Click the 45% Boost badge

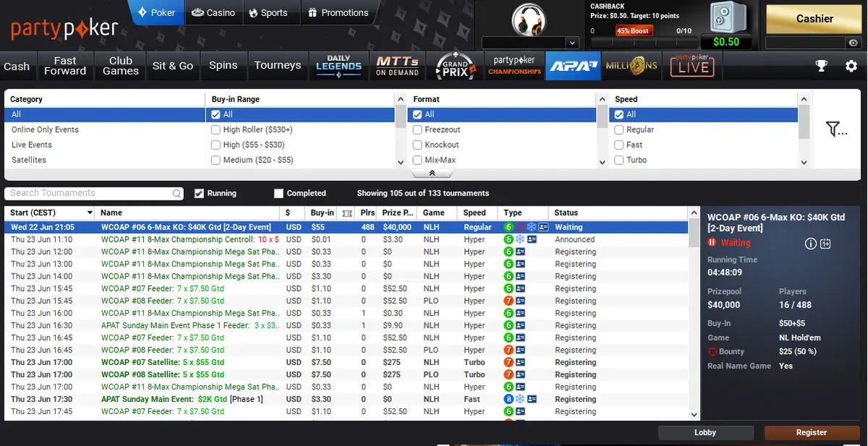(634, 31)
